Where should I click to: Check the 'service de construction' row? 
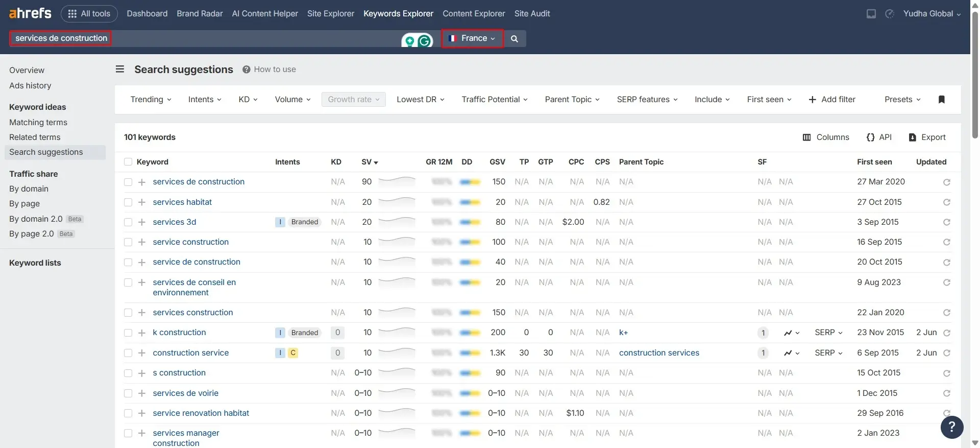128,262
